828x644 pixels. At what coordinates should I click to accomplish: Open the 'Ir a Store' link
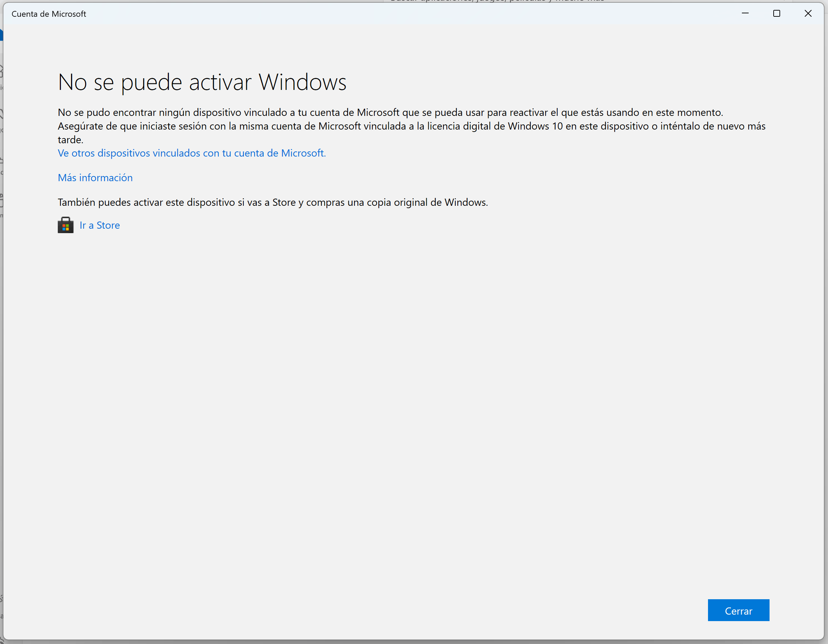tap(100, 225)
